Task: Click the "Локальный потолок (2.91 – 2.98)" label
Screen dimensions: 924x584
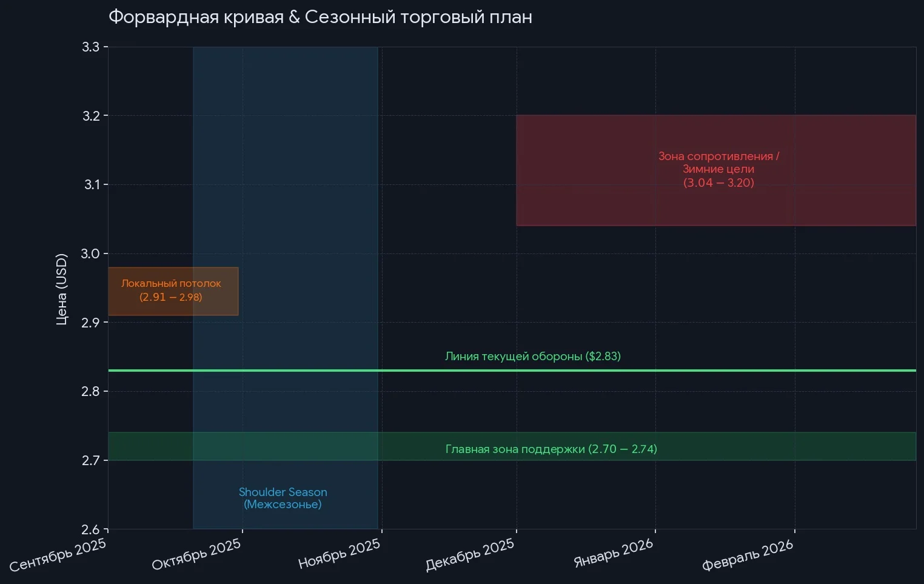Action: [x=171, y=290]
